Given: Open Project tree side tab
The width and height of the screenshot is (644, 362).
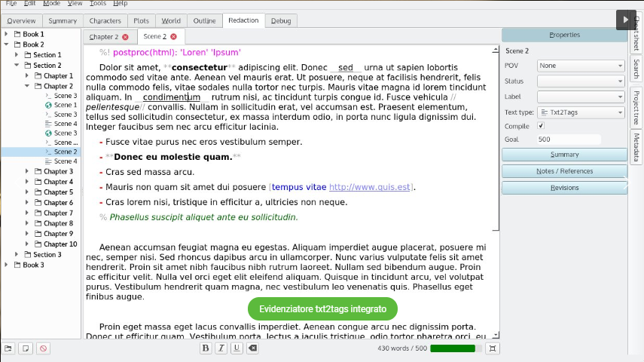Looking at the screenshot, I should point(636,107).
